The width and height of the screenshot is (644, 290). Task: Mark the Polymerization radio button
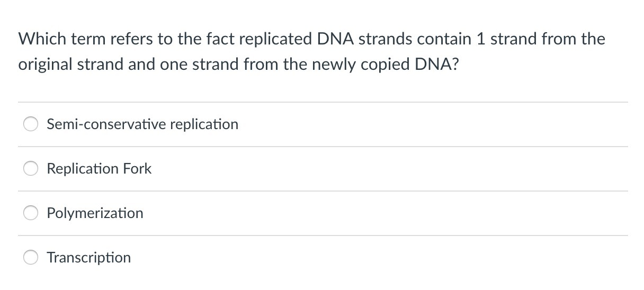point(30,213)
